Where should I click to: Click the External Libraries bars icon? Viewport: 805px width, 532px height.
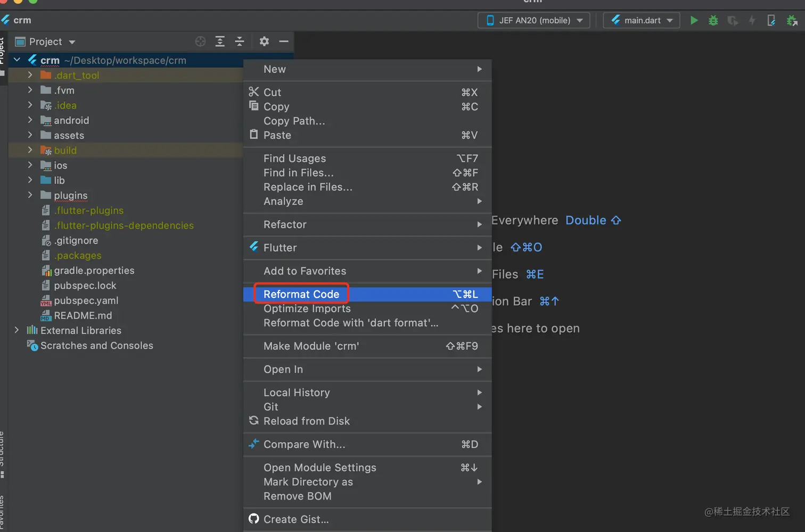pyautogui.click(x=32, y=330)
